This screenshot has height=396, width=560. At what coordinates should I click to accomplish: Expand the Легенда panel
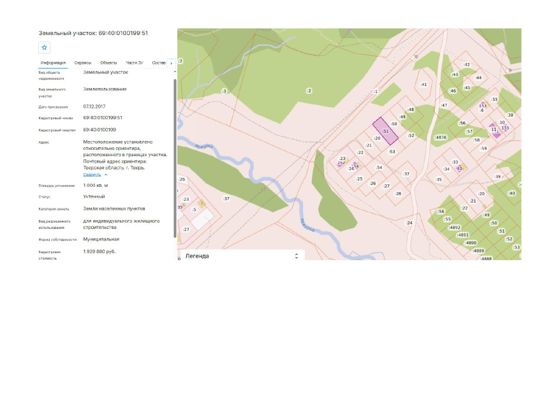(x=241, y=256)
